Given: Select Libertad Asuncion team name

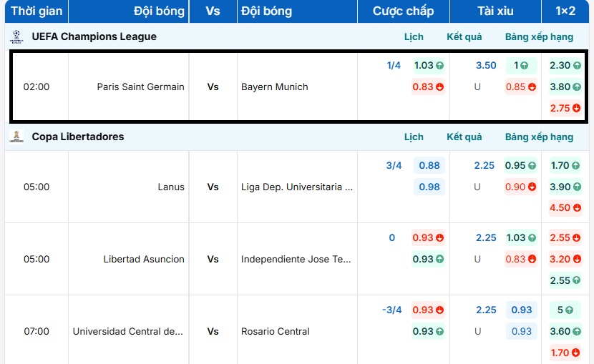Looking at the screenshot, I should coord(144,259).
